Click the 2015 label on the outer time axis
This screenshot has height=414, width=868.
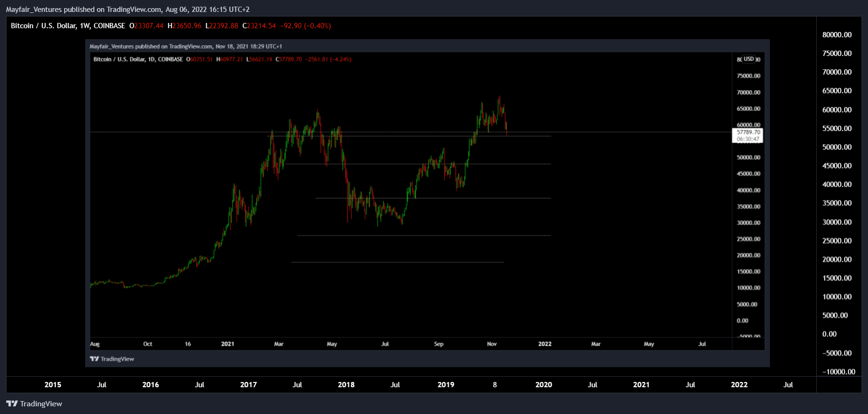point(53,385)
